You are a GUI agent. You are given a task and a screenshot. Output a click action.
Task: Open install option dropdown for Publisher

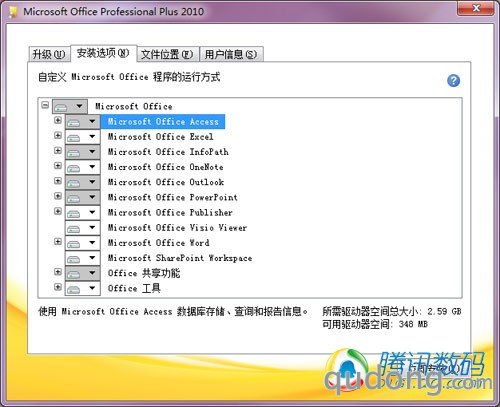[x=83, y=213]
